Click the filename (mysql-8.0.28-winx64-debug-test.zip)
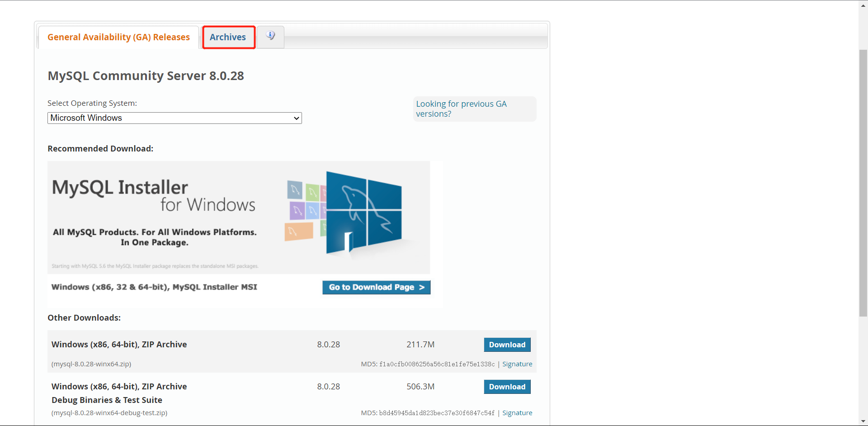The width and height of the screenshot is (868, 426). [109, 413]
